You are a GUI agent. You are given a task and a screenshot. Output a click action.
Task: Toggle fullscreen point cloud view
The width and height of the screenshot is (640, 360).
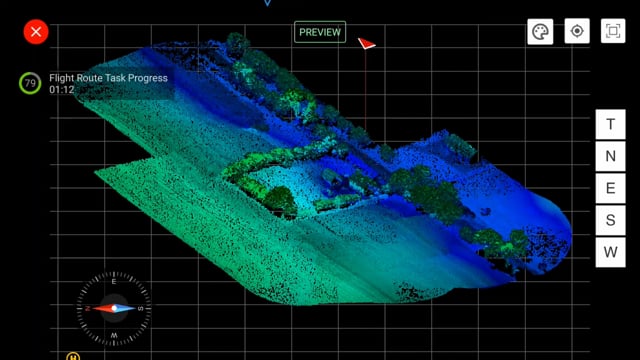613,31
